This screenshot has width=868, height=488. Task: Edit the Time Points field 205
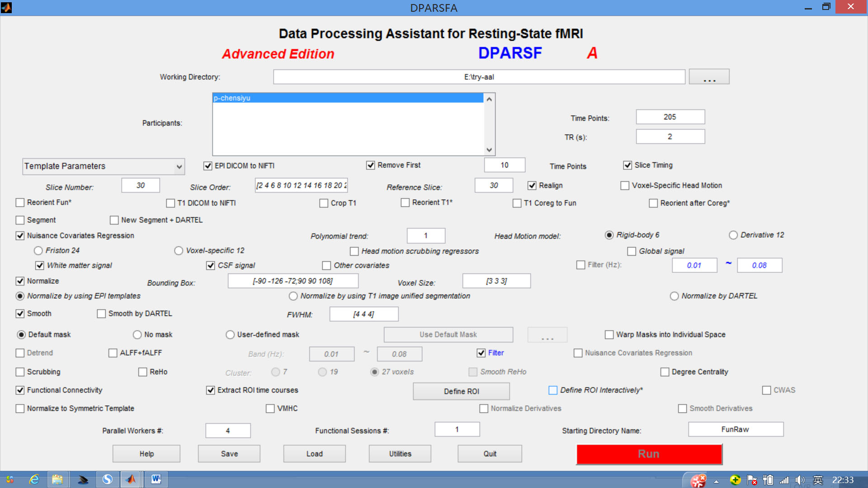tap(670, 117)
